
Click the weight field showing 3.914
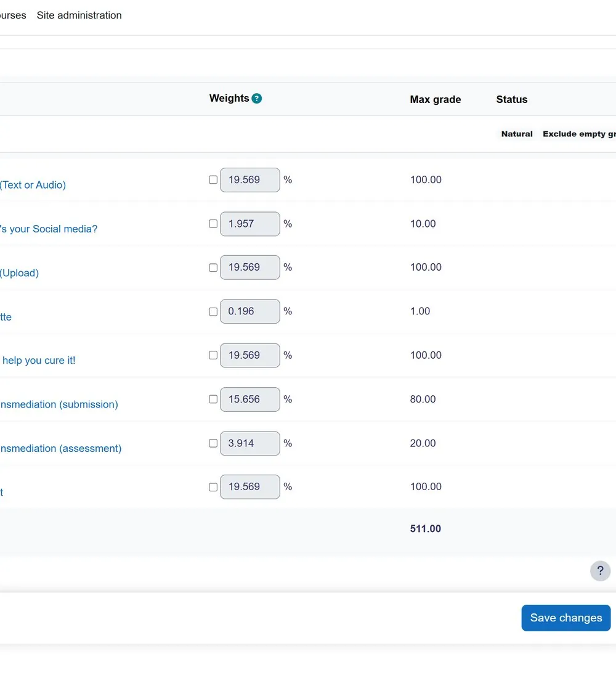pyautogui.click(x=249, y=443)
